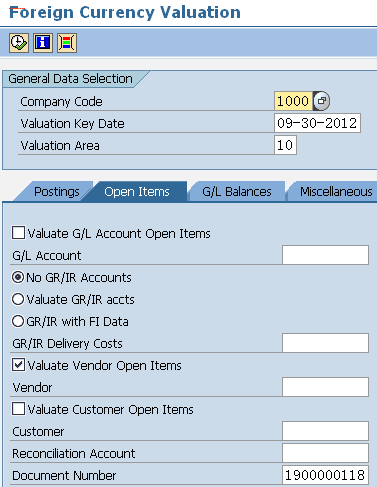Uncheck Valuate Vendor Open Items

click(x=18, y=365)
